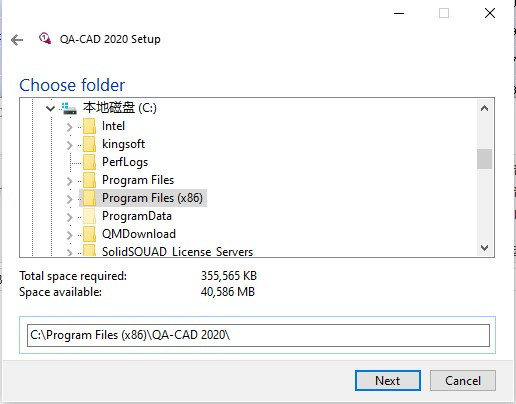Click the 40,586 MB space available value
Screen dimensions: 516x404
click(228, 292)
